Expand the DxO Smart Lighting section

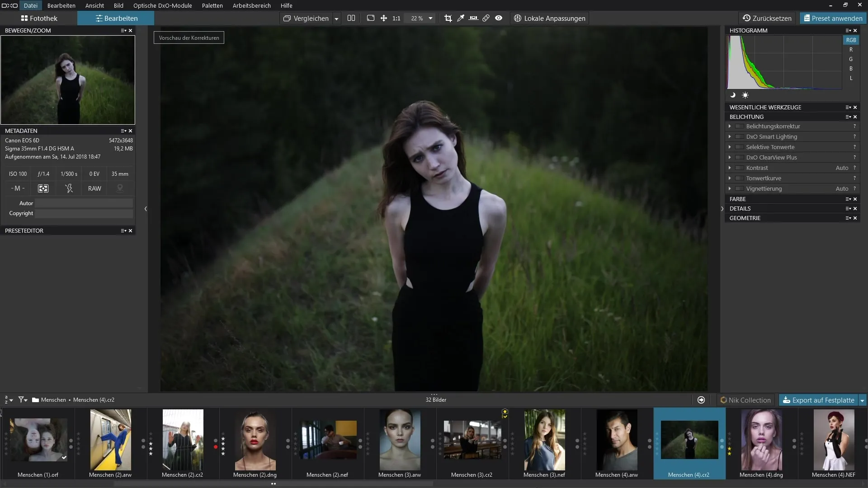point(729,136)
